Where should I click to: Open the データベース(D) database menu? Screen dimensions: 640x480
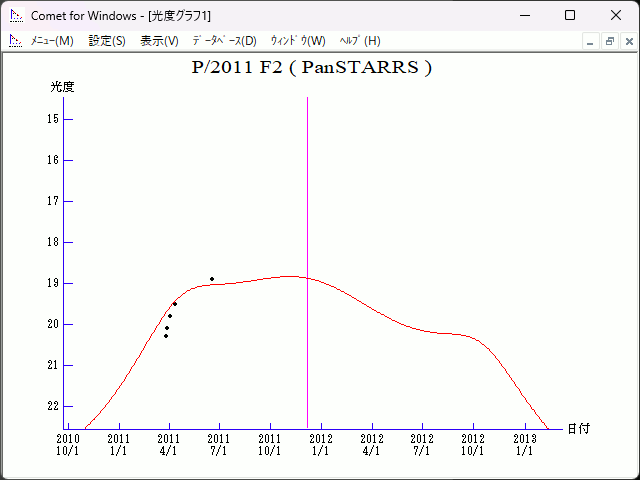pos(224,41)
